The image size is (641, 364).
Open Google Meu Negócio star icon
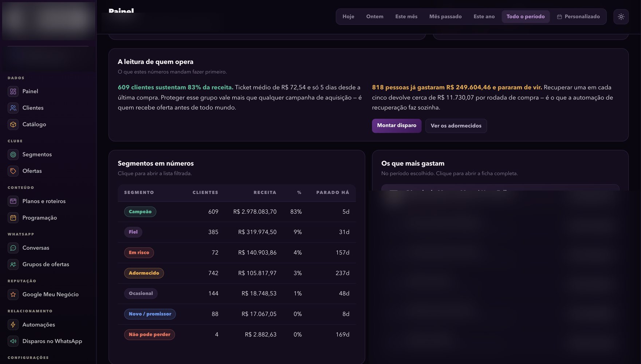[13, 294]
